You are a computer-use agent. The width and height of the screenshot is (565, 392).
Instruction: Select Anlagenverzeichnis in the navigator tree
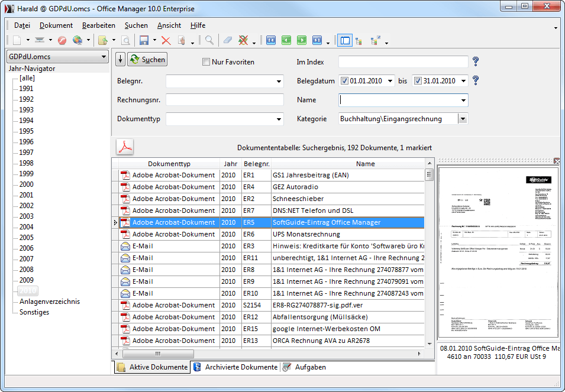[50, 302]
